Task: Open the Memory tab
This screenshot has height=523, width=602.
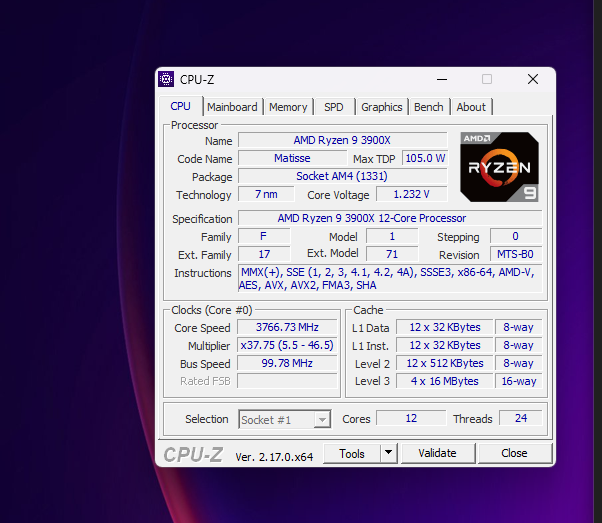Action: [x=288, y=107]
